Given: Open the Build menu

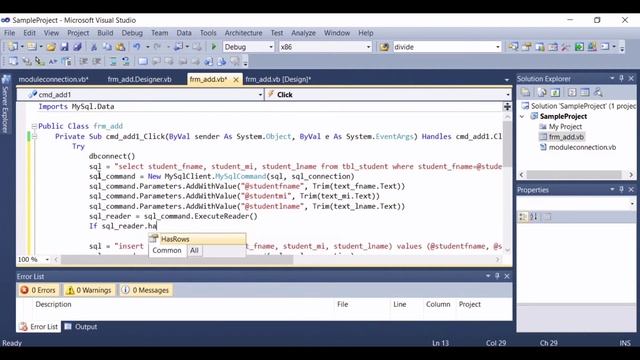Looking at the screenshot, I should (105, 33).
